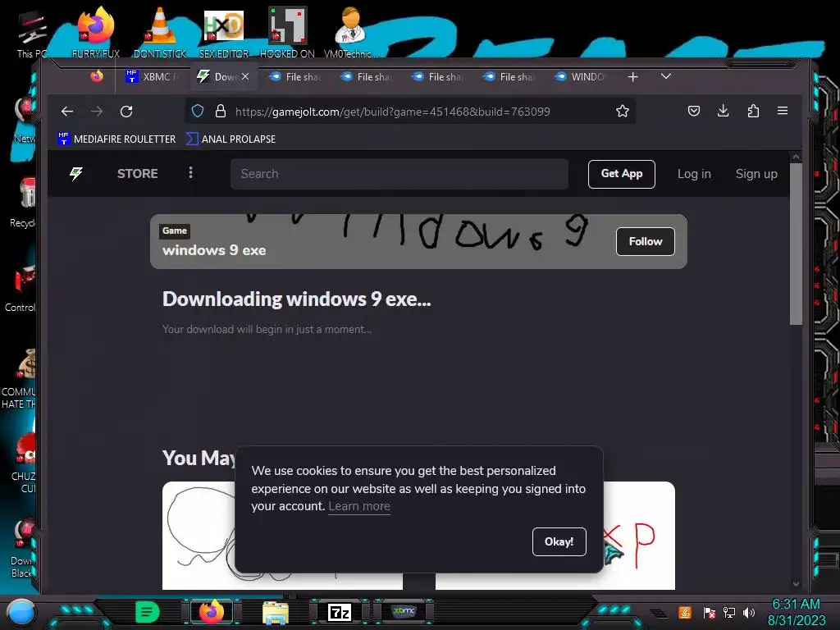Focus the GameJolt Search field
The width and height of the screenshot is (840, 630).
tap(399, 174)
